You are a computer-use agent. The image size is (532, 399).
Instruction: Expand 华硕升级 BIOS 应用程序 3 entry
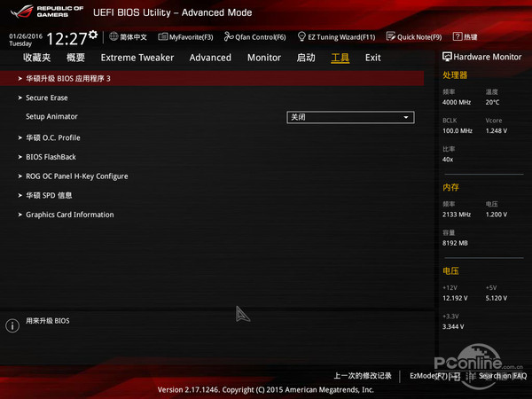click(212, 78)
